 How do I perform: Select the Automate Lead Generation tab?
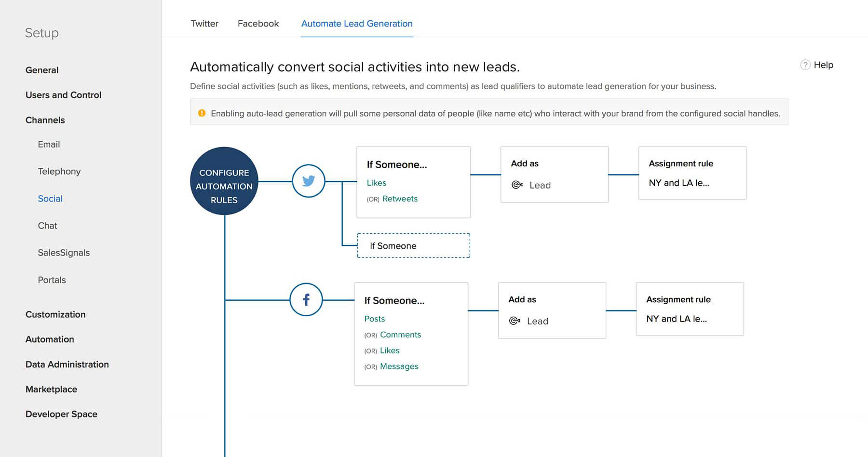(357, 24)
